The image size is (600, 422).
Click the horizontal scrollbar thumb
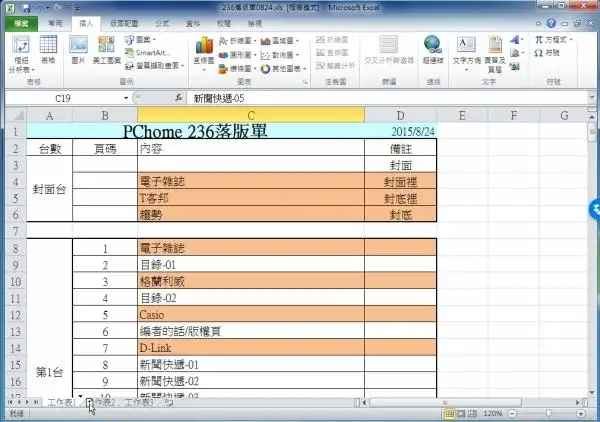[x=445, y=402]
